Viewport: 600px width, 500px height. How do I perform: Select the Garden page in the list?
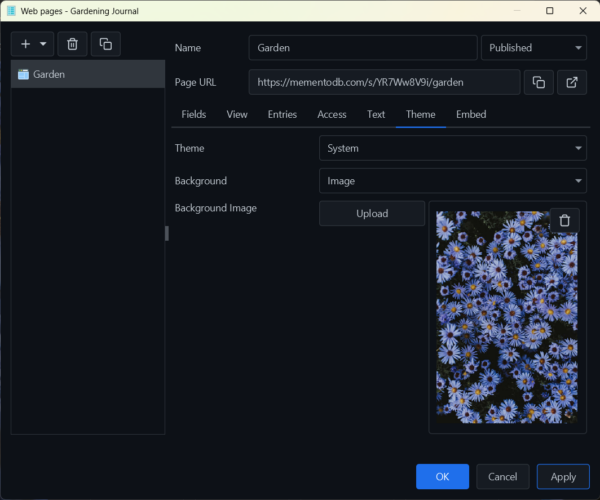tap(87, 74)
